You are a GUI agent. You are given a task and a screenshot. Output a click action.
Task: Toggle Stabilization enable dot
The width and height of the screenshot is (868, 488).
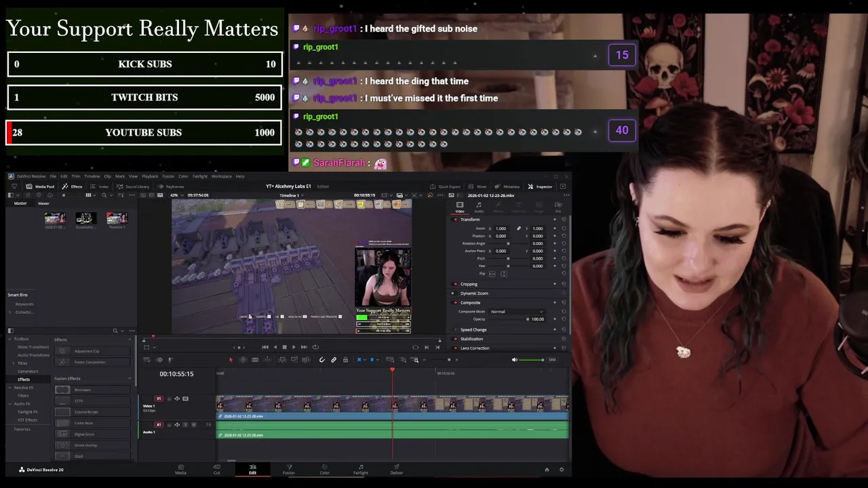click(x=456, y=339)
